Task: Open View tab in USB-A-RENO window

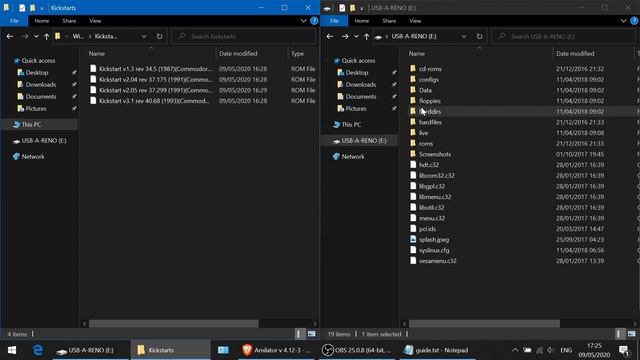Action: [415, 21]
